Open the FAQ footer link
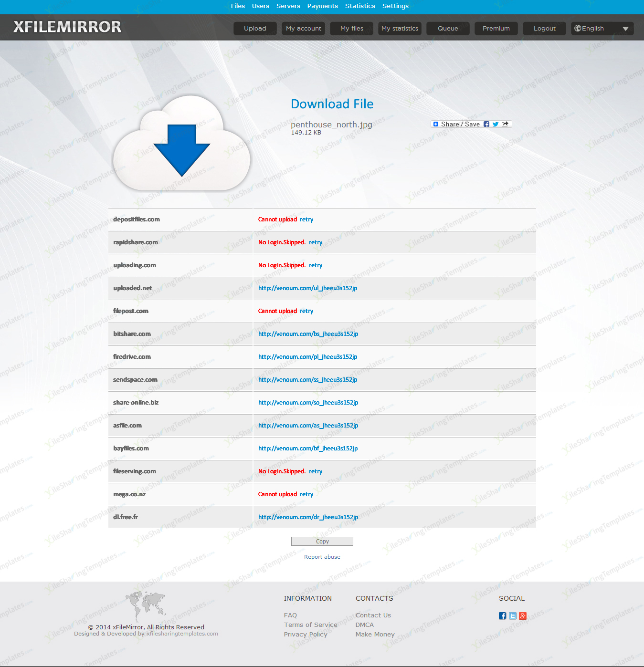 [x=290, y=615]
